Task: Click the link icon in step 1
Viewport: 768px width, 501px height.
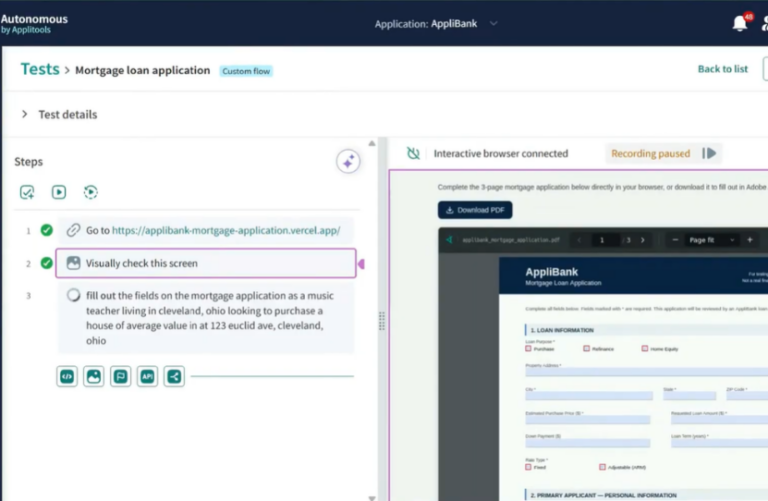Action: point(73,230)
